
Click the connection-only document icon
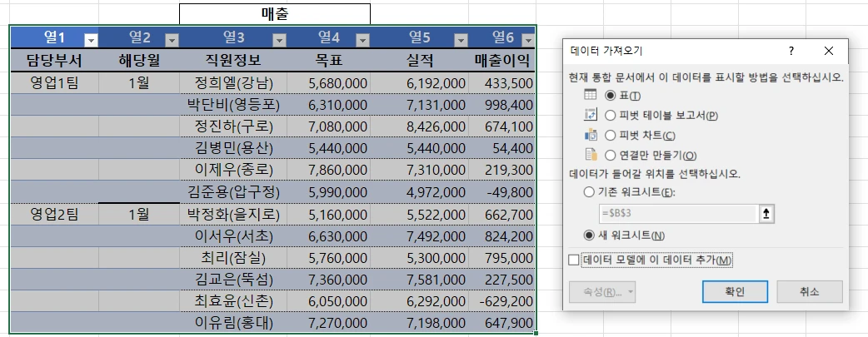[x=591, y=154]
